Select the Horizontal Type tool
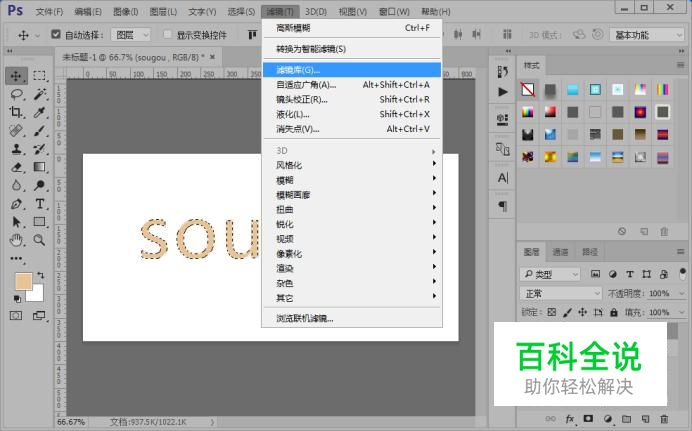Image resolution: width=692 pixels, height=431 pixels. pos(39,204)
